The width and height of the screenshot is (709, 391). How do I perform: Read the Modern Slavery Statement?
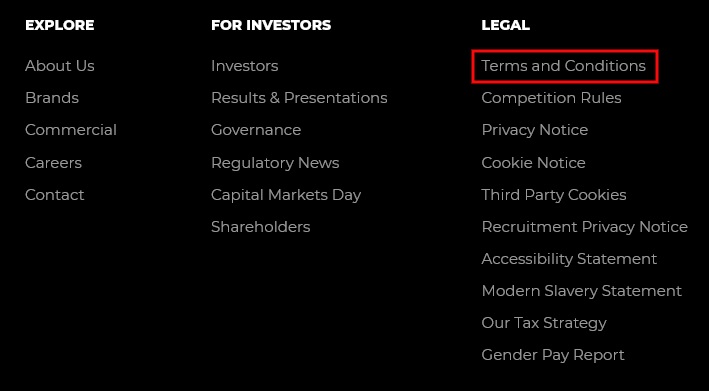(581, 291)
